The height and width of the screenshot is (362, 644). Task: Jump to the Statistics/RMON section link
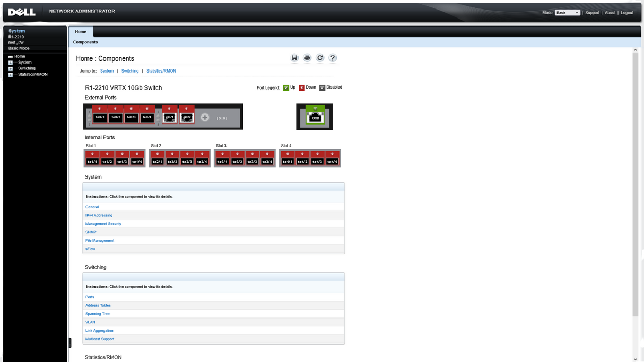[x=161, y=71]
